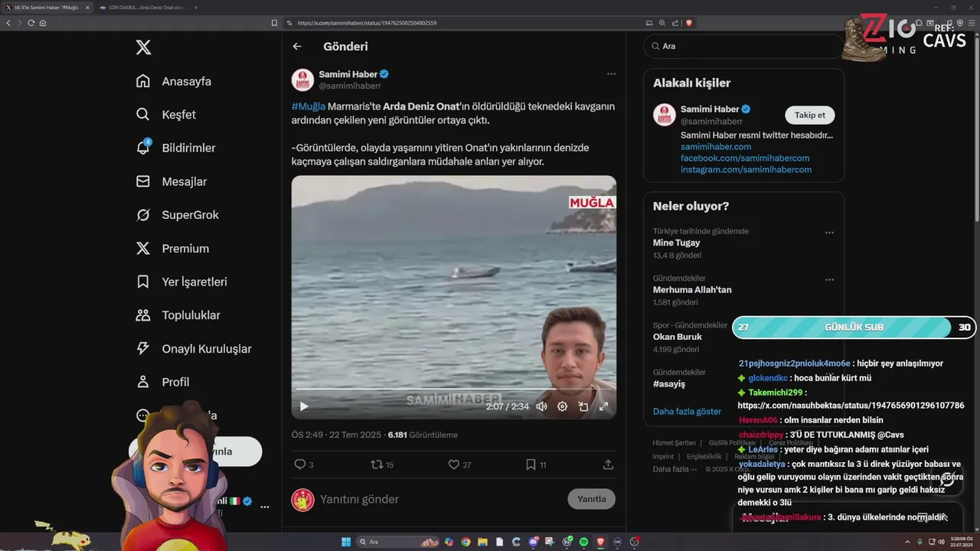Enter video fullscreen
This screenshot has height=551, width=980.
(x=603, y=406)
